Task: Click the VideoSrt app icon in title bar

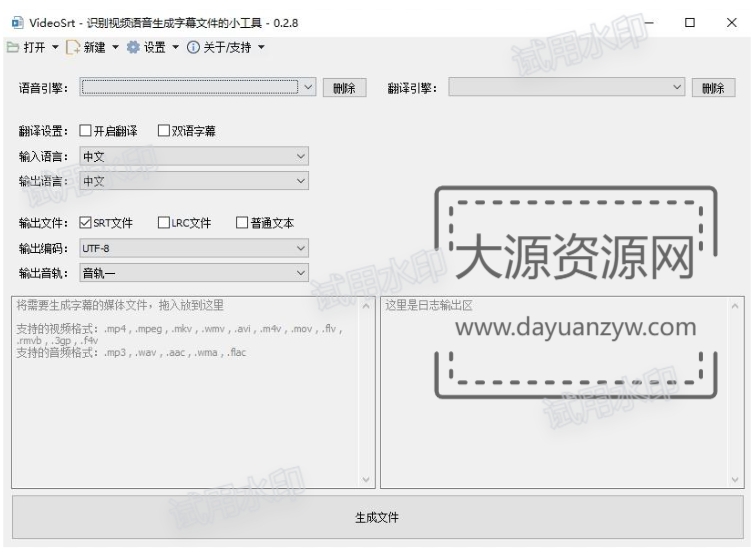Action: click(17, 23)
